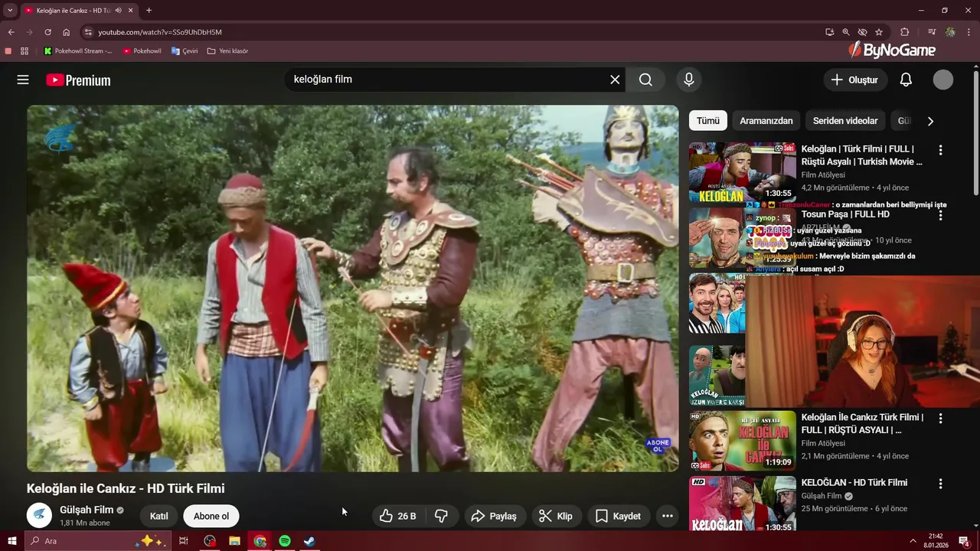Open the extensions puzzle icon
The height and width of the screenshot is (551, 980).
click(905, 32)
